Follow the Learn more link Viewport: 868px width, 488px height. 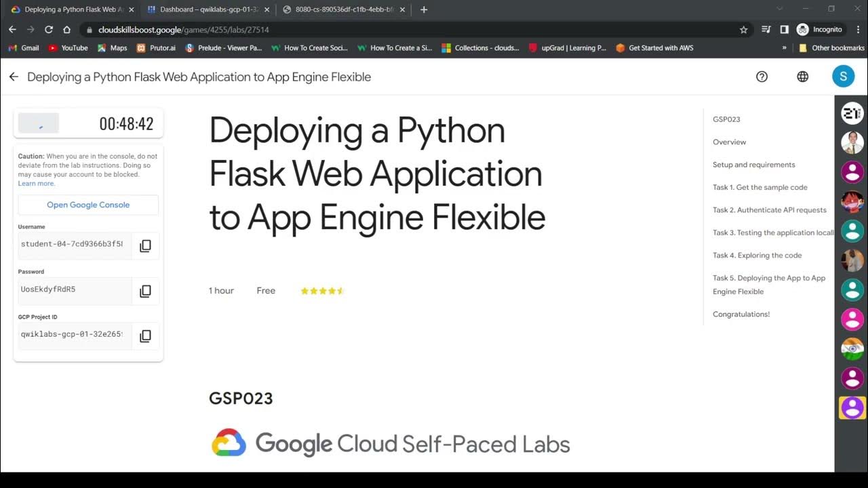tap(36, 184)
